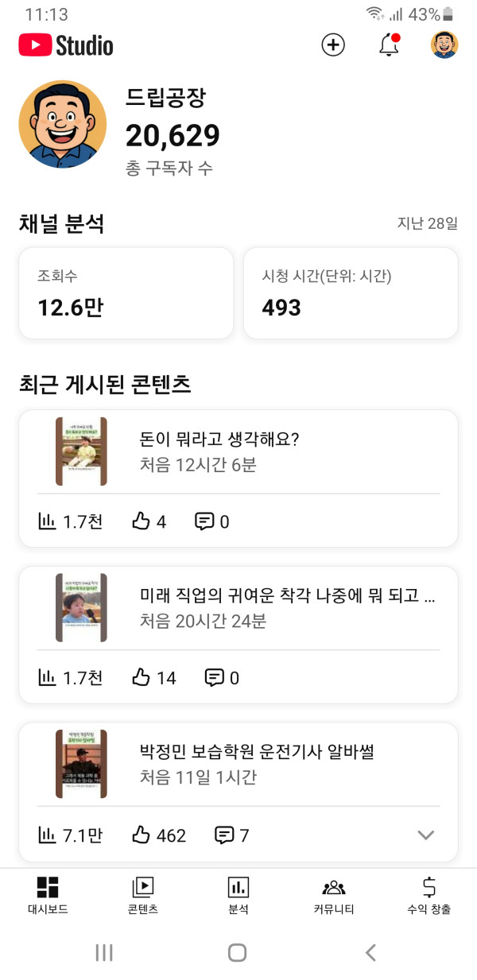
Task: Open the 조회수 analytics card
Action: click(x=126, y=292)
